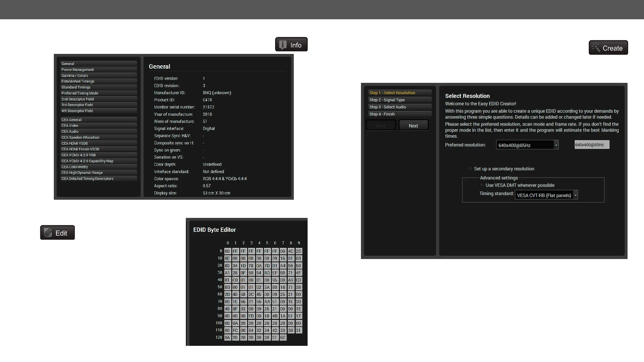Click Product ID value E478
Screen dimensions: 644x362
[x=207, y=100]
